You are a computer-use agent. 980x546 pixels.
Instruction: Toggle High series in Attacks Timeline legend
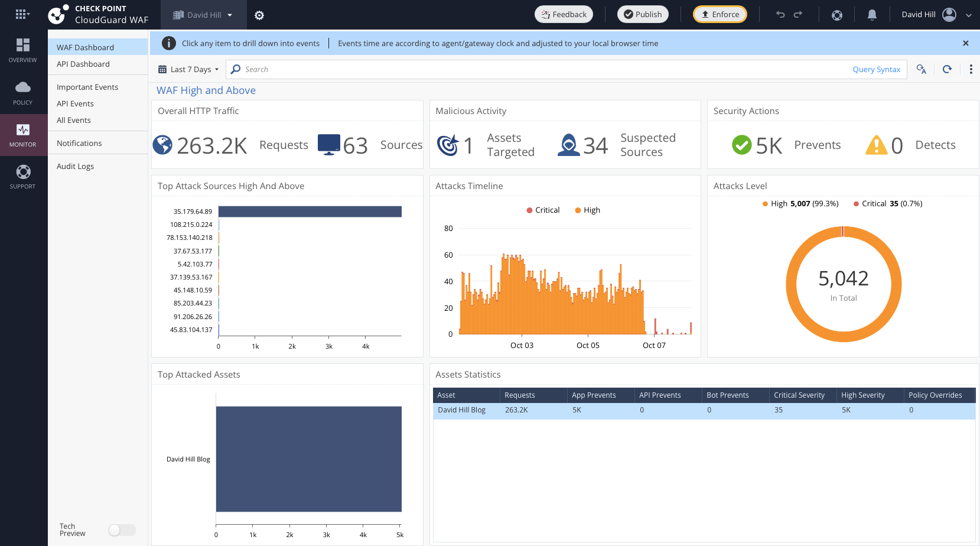coord(588,210)
